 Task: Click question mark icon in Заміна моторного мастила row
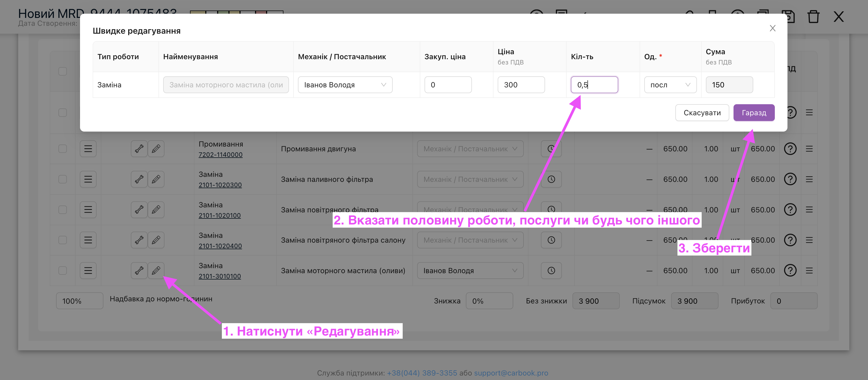[790, 270]
